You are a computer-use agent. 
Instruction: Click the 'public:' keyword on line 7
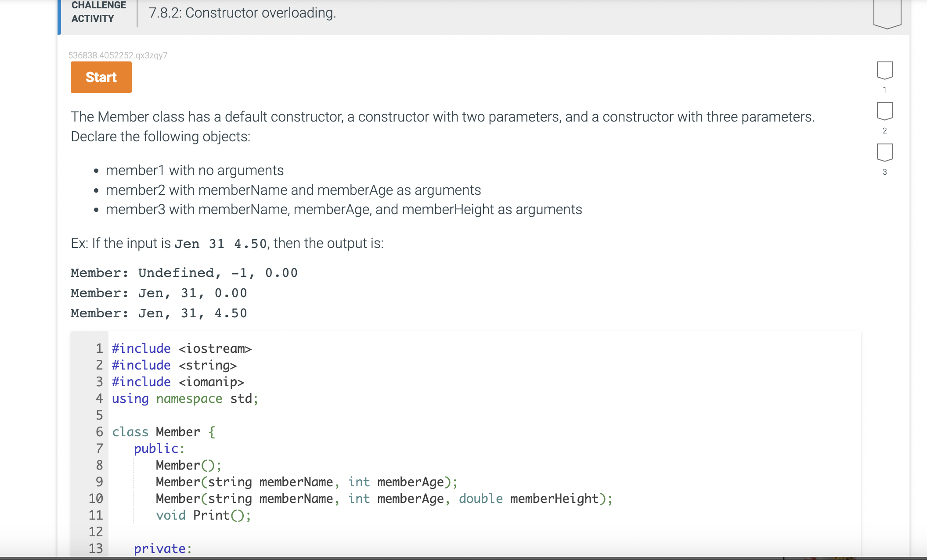coord(159,448)
